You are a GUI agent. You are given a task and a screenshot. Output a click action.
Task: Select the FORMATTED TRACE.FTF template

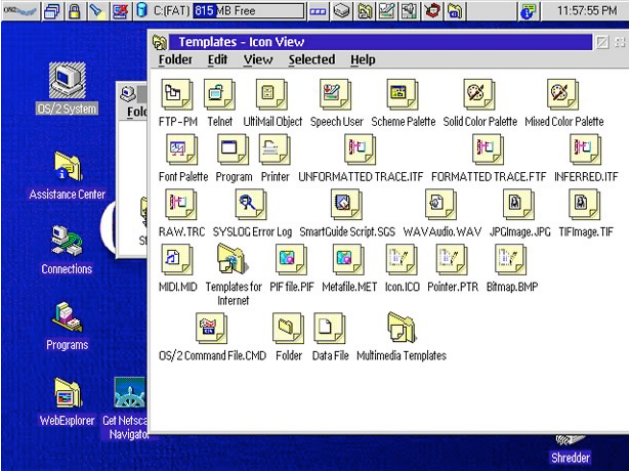point(488,150)
